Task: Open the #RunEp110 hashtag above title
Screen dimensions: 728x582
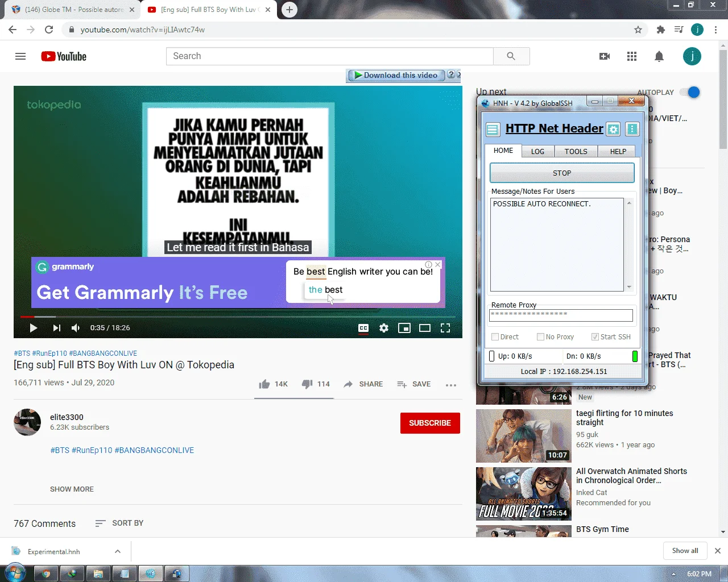Action: click(x=49, y=354)
